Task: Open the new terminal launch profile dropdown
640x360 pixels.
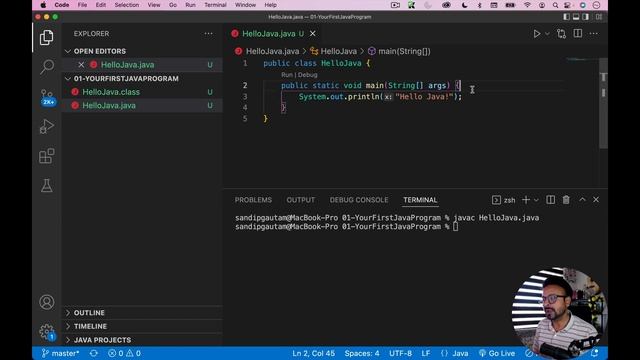Action: tap(536, 200)
